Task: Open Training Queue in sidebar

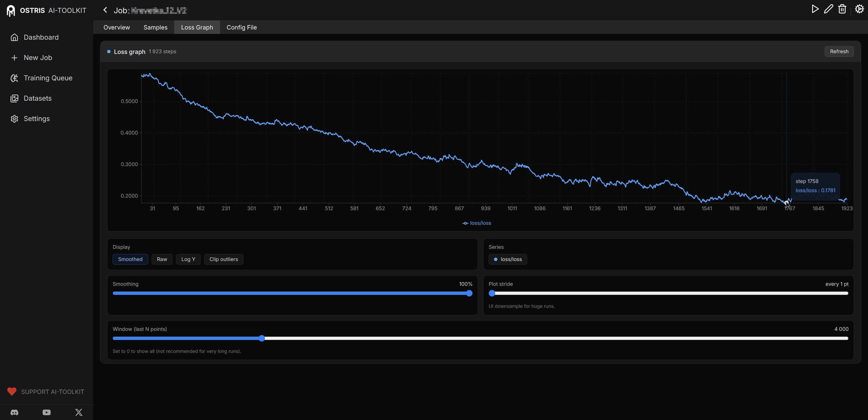Action: 48,78
